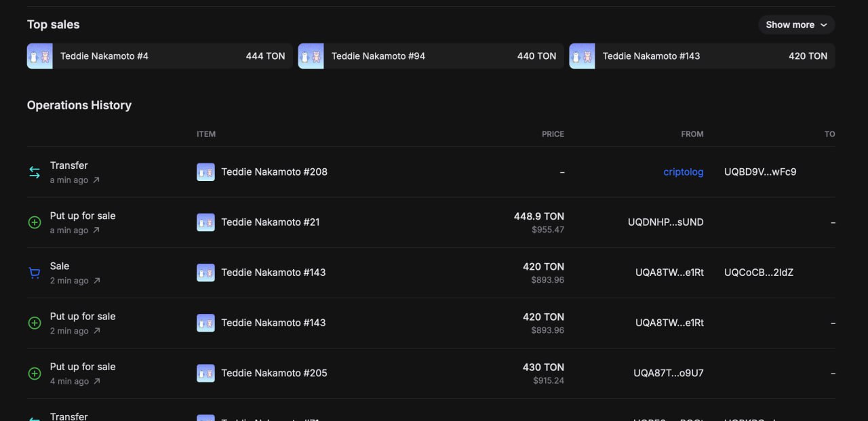868x421 pixels.
Task: Open external link arrow beside Sale 2 min ago
Action: [x=96, y=281]
